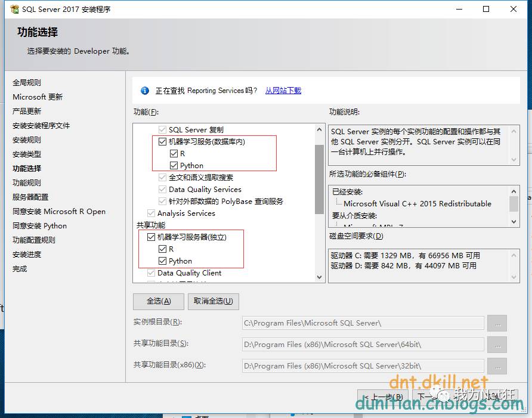Maximize the SQL Server setup window
This screenshot has height=418, width=532.
click(x=486, y=9)
